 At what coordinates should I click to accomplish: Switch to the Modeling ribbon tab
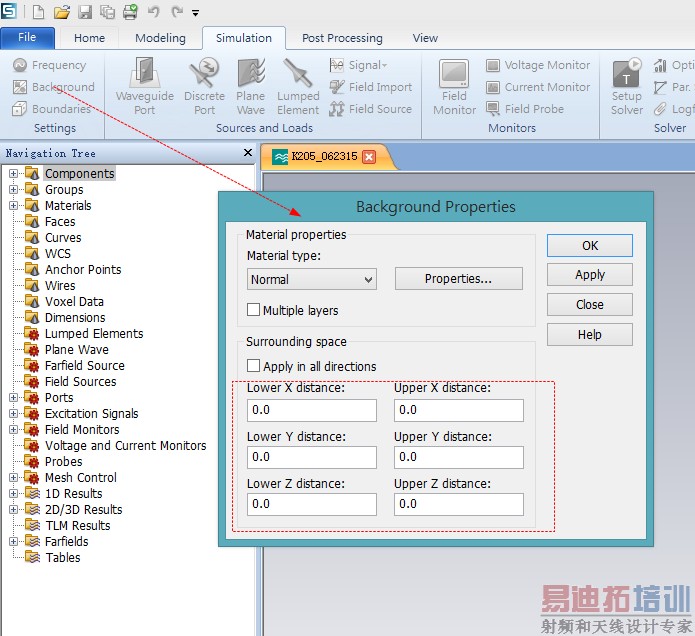[x=160, y=38]
